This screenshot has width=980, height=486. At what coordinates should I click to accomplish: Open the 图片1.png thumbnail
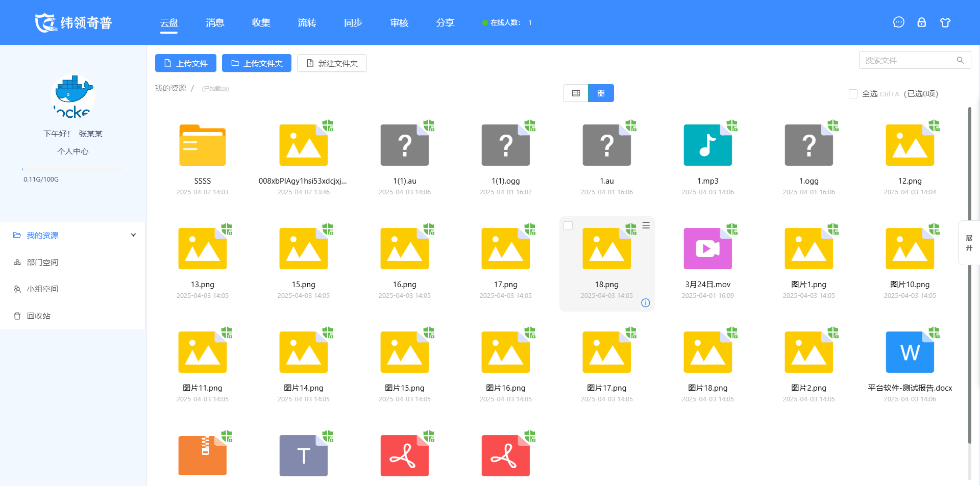pyautogui.click(x=809, y=249)
